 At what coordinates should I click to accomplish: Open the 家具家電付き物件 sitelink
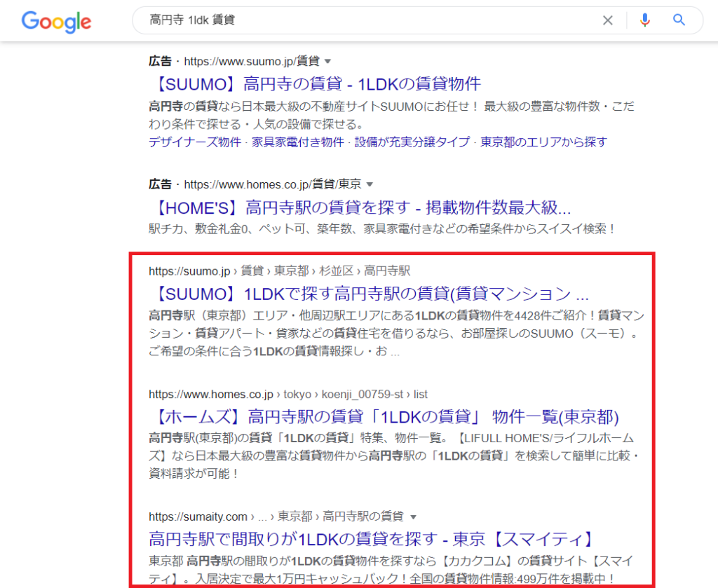[x=298, y=142]
